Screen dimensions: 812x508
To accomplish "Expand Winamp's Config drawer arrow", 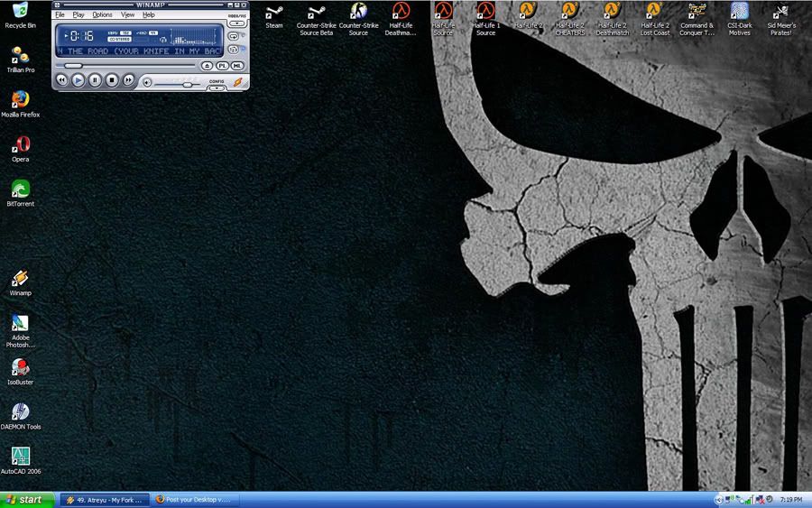I will tap(216, 88).
